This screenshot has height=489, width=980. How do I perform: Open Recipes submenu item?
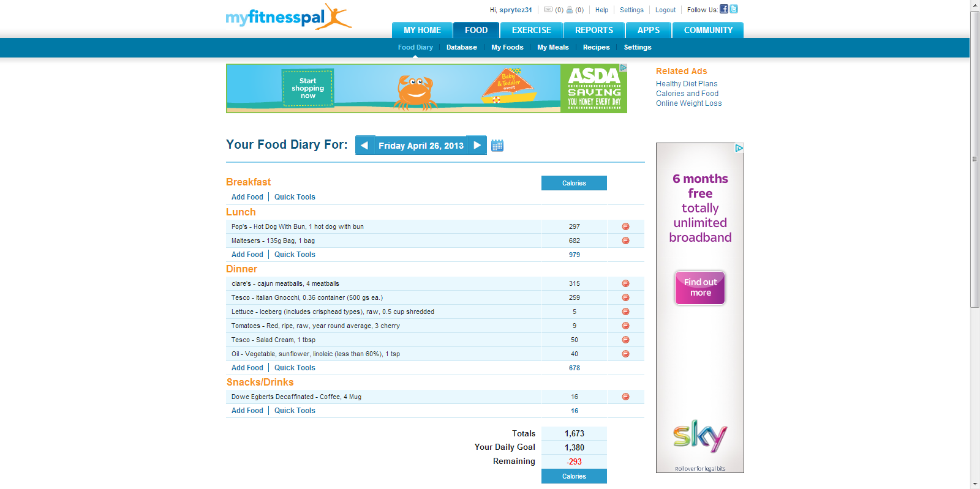597,47
